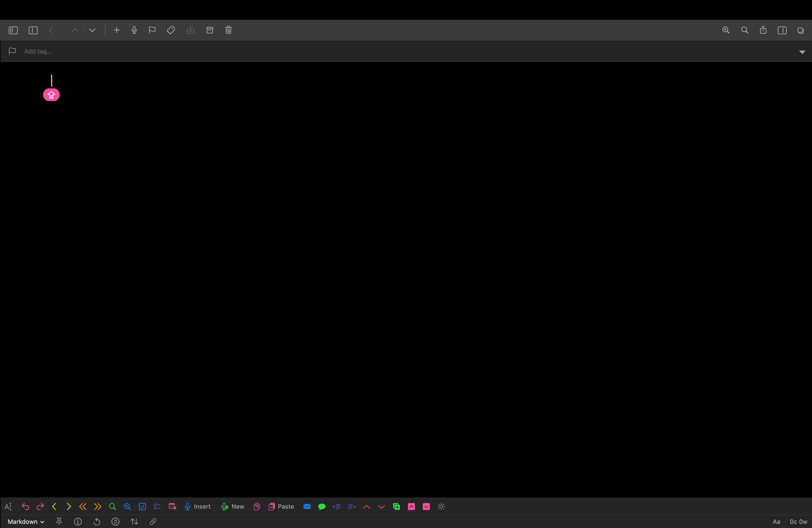Toggle theme with the sun icon

[441, 506]
